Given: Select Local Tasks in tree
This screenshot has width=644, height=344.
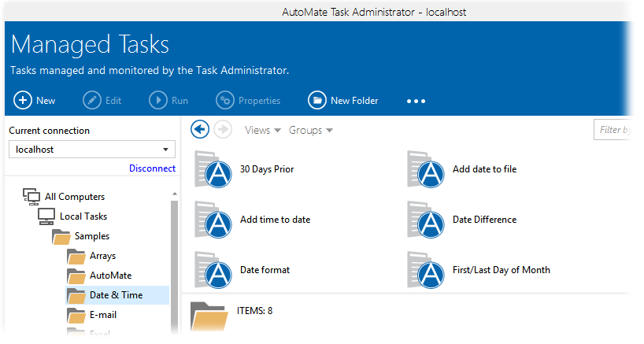Looking at the screenshot, I should [x=83, y=216].
